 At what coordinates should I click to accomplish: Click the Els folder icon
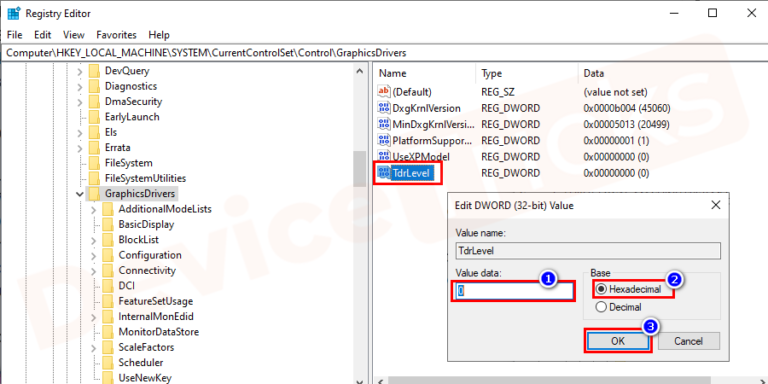94,132
